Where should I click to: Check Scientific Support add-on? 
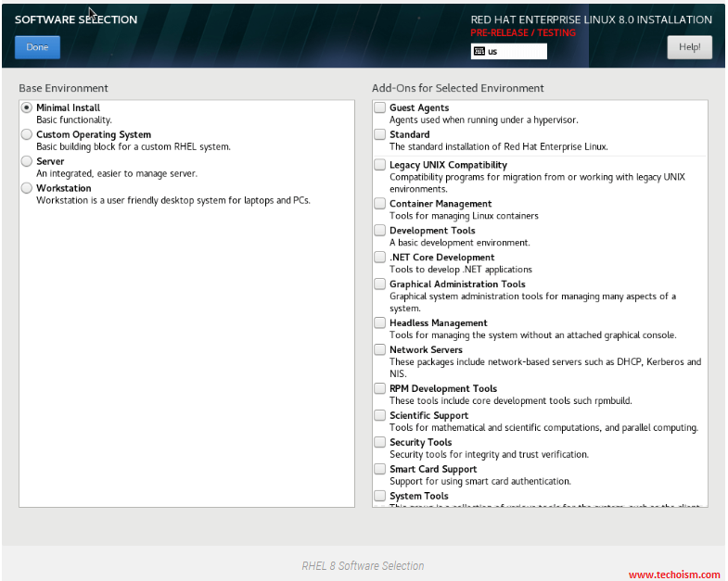click(x=380, y=415)
